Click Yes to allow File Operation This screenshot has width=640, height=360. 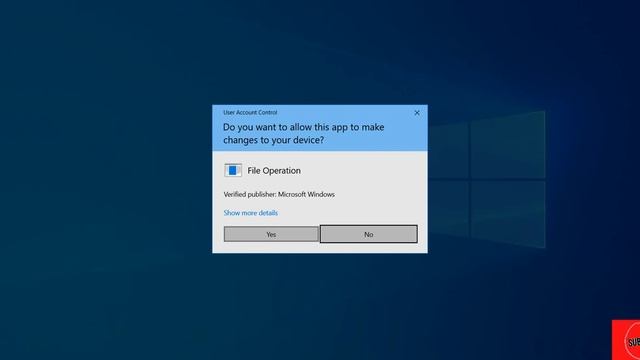pos(271,234)
